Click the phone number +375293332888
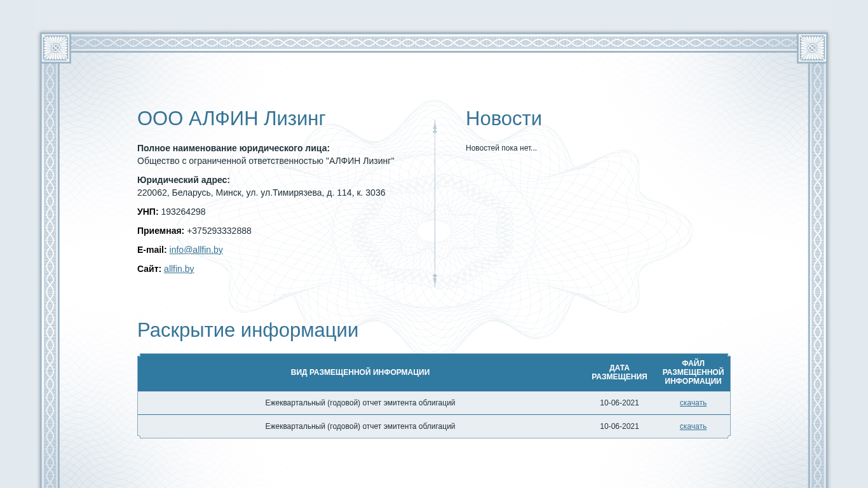 click(219, 231)
